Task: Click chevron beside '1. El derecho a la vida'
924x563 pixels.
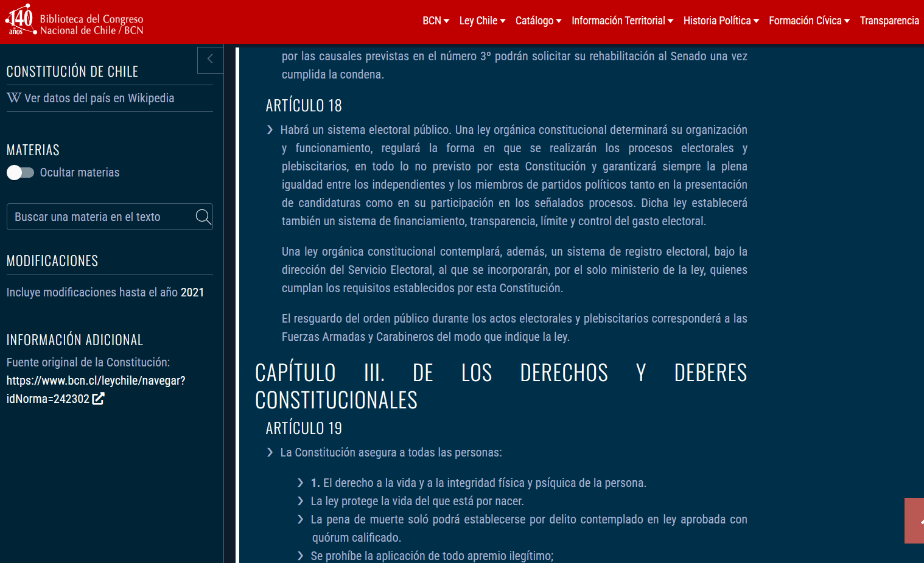Action: tap(300, 483)
